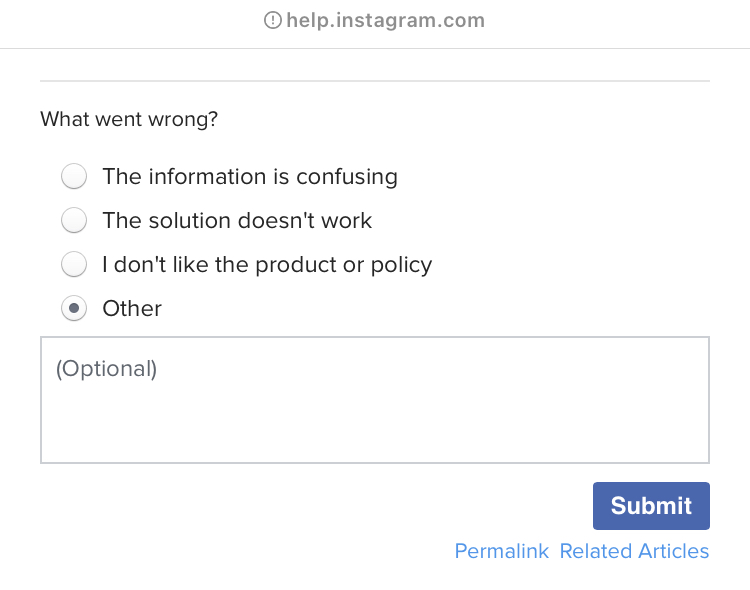Click blank space left of the Submit button
This screenshot has height=590, width=750.
tap(300, 506)
